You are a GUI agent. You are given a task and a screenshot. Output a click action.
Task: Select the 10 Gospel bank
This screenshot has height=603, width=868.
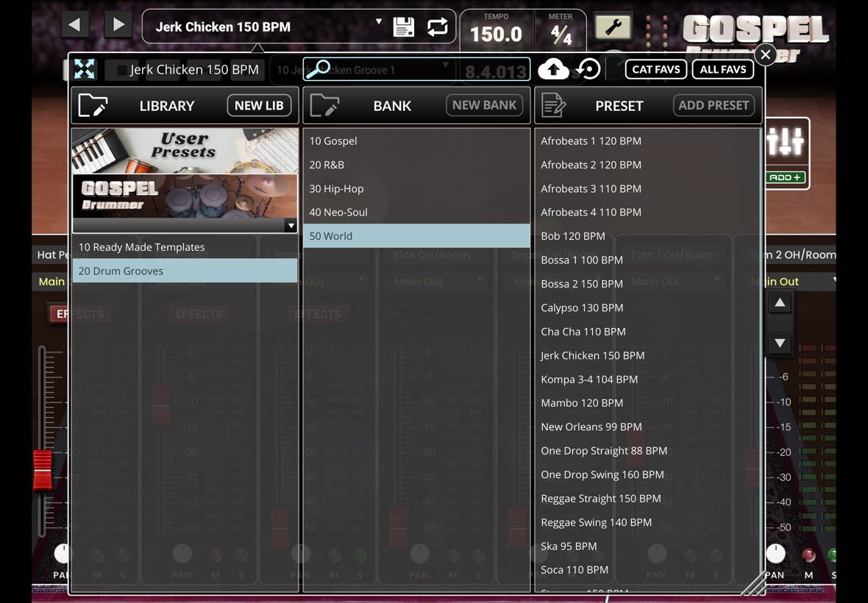[416, 141]
